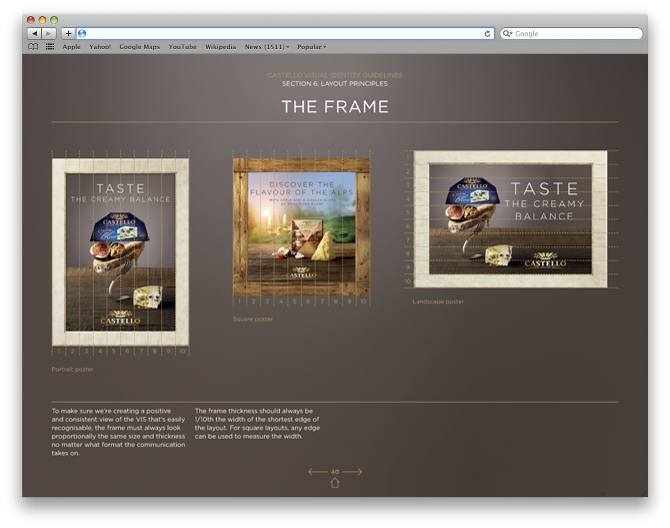Open the Wikipedia bookmark
Screen dimensions: 670x528
point(220,47)
